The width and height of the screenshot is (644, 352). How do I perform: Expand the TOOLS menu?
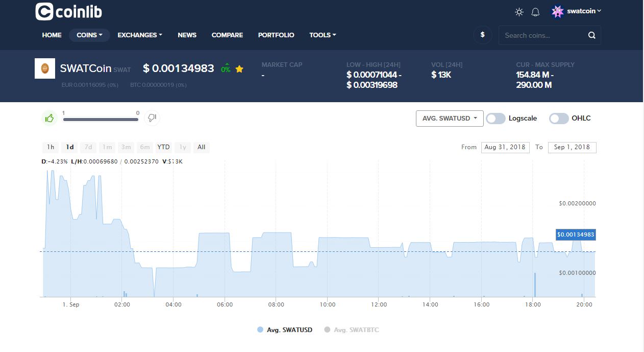click(x=323, y=35)
